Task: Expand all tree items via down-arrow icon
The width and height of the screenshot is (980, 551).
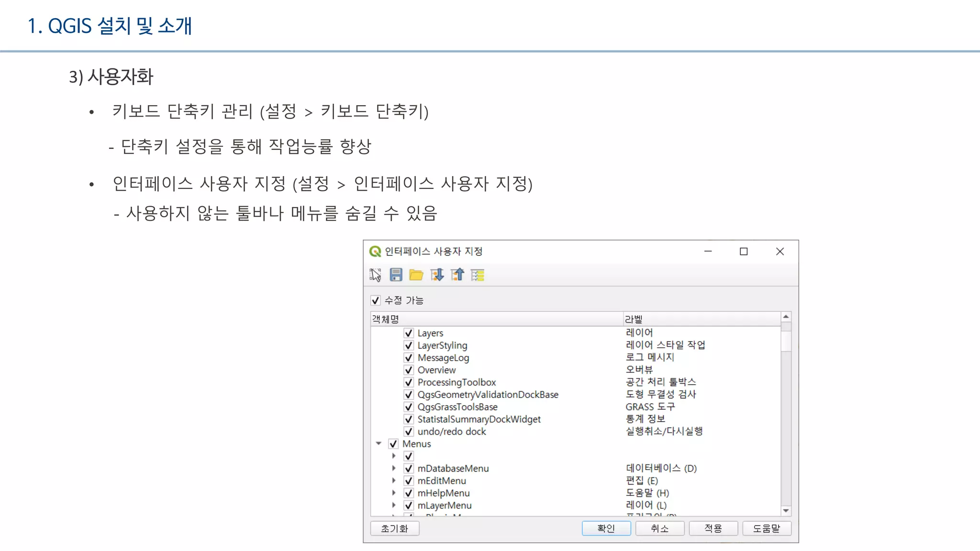Action: [437, 275]
